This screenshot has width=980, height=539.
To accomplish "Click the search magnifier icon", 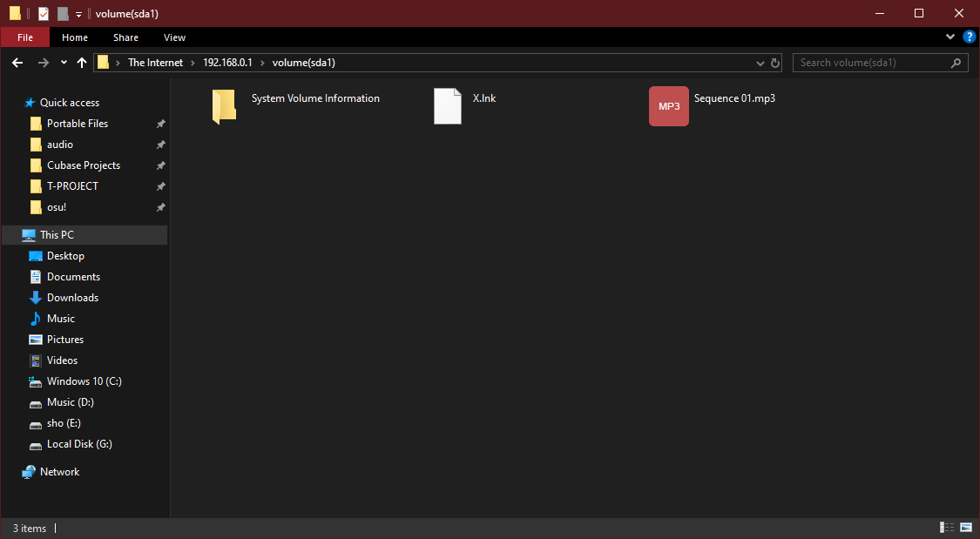I will (x=956, y=63).
